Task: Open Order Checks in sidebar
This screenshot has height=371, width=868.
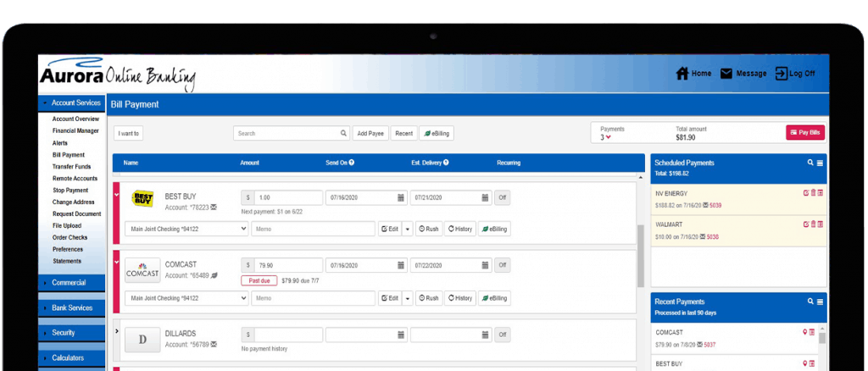Action: coord(68,237)
